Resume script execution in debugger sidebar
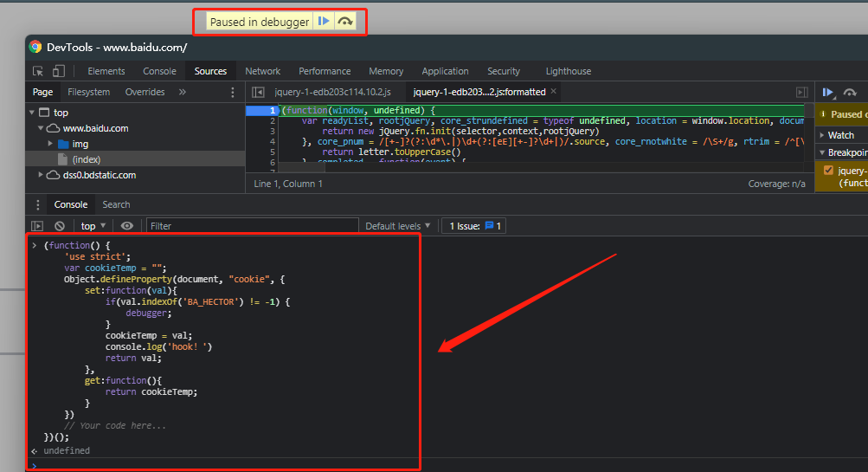The height and width of the screenshot is (472, 868). 828,93
